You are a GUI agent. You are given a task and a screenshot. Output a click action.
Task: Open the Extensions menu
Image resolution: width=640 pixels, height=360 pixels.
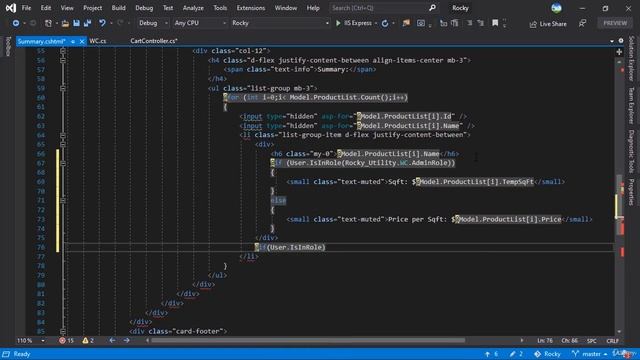(x=251, y=8)
